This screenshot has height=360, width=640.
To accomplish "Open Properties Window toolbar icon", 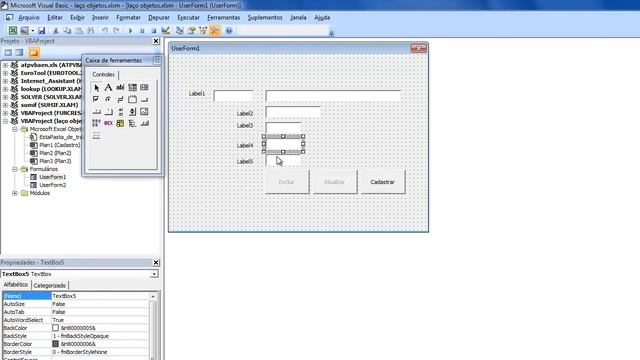I will [191, 31].
